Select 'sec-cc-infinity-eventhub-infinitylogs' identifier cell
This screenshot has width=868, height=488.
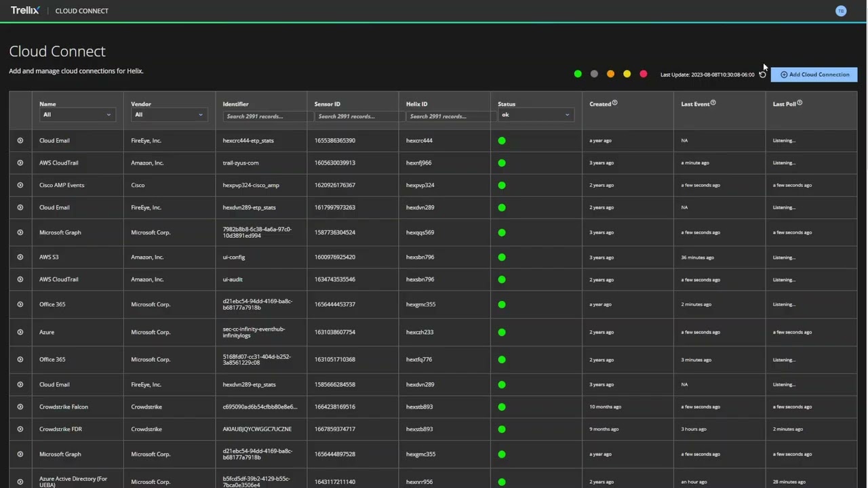tap(254, 332)
